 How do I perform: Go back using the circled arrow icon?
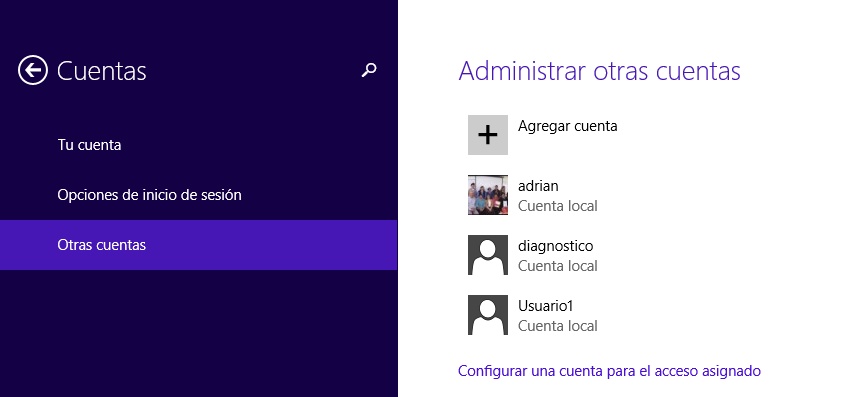(x=32, y=70)
